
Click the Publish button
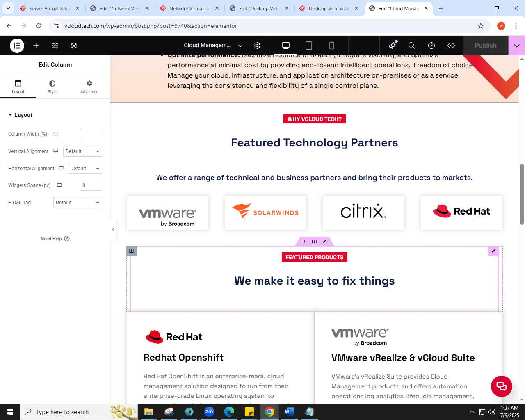(486, 46)
